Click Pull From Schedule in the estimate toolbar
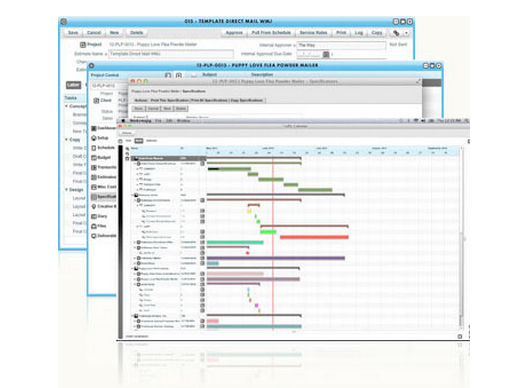505x388 pixels. pos(271,33)
